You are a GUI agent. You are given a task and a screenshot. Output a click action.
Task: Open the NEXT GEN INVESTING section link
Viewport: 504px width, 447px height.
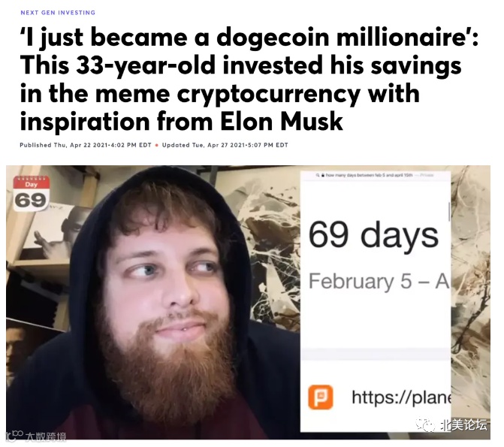(58, 13)
